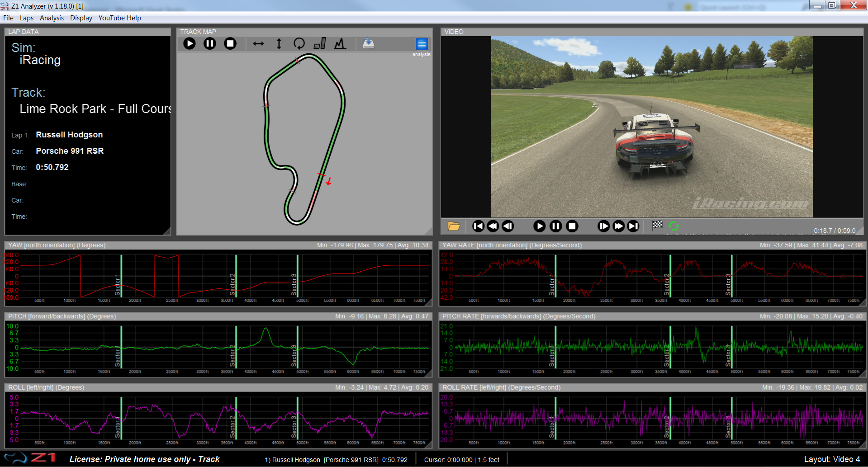Play the video

tap(539, 226)
